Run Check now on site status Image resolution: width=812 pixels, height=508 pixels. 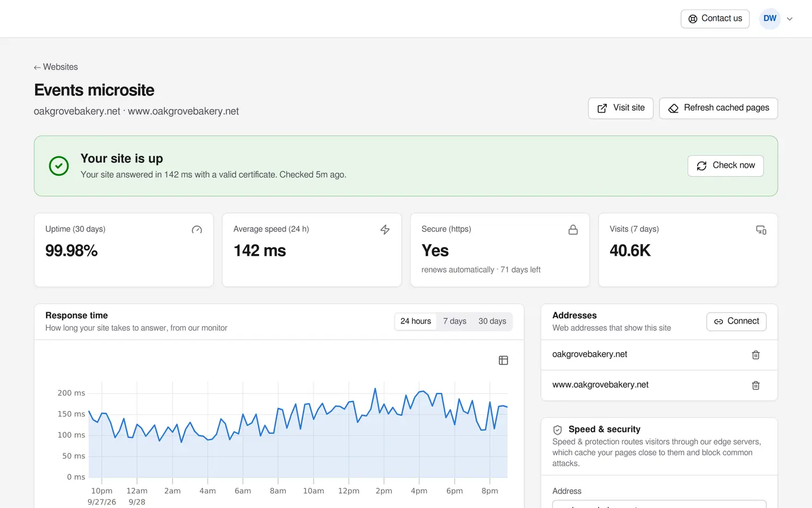[x=725, y=165]
